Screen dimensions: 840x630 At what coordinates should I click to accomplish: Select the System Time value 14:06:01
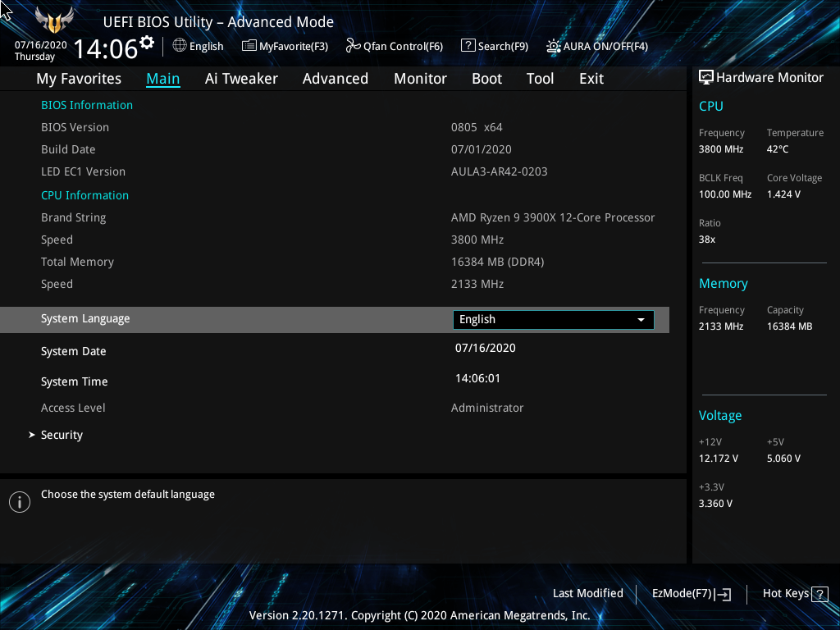(x=477, y=379)
